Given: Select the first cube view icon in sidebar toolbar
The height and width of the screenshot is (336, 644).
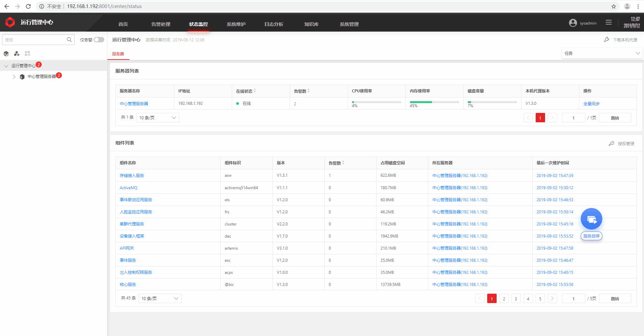Looking at the screenshot, I should (x=6, y=54).
